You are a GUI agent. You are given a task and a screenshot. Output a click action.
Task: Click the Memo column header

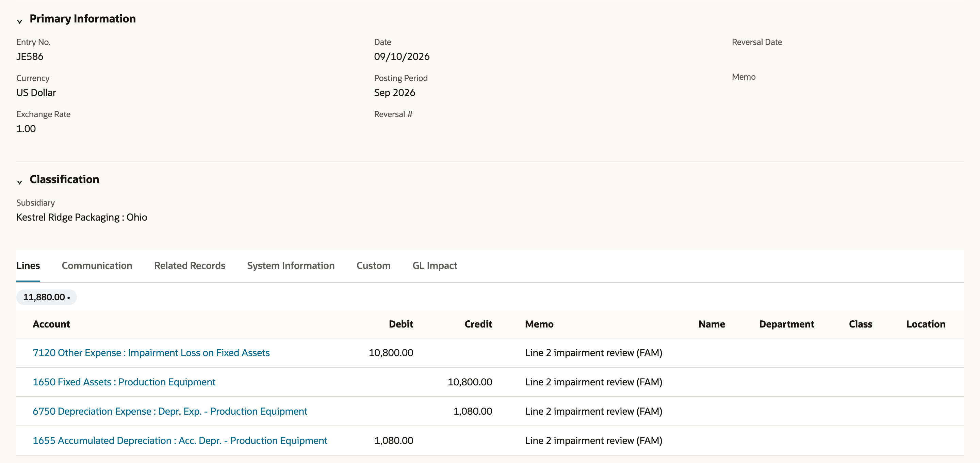539,324
